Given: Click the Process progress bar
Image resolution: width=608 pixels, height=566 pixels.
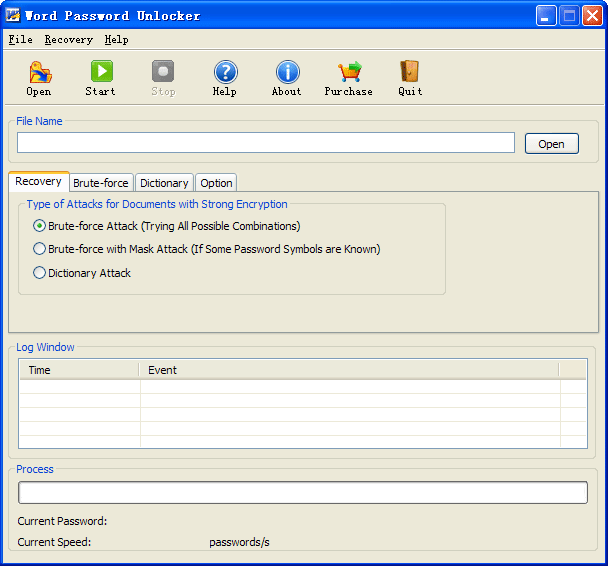Looking at the screenshot, I should pos(302,493).
